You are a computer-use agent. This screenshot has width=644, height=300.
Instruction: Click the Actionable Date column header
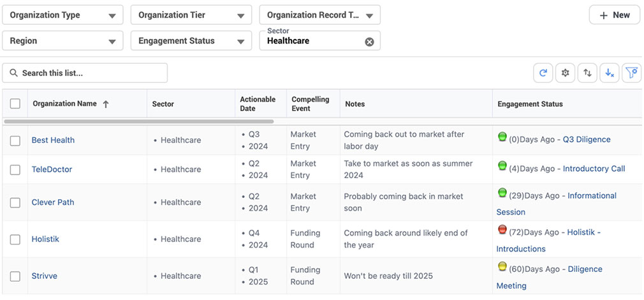point(258,104)
